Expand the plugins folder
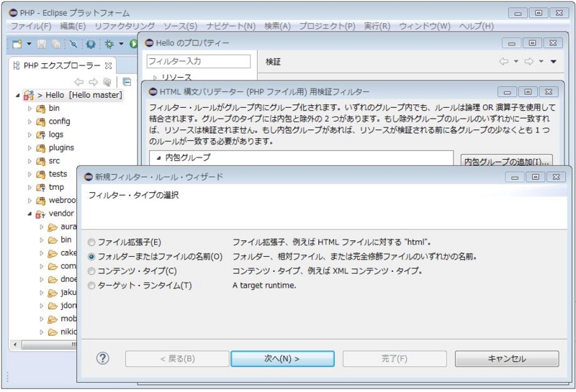This screenshot has width=576, height=392. coord(30,148)
